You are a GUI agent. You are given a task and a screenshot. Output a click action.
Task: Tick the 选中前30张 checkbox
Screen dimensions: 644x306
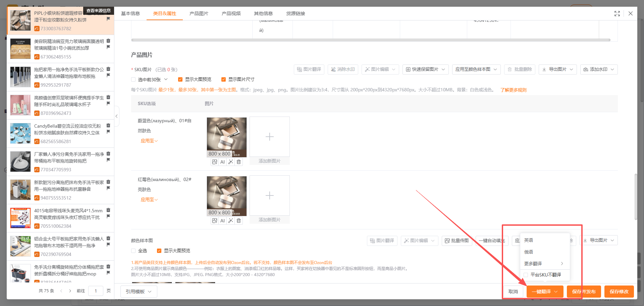(x=133, y=80)
